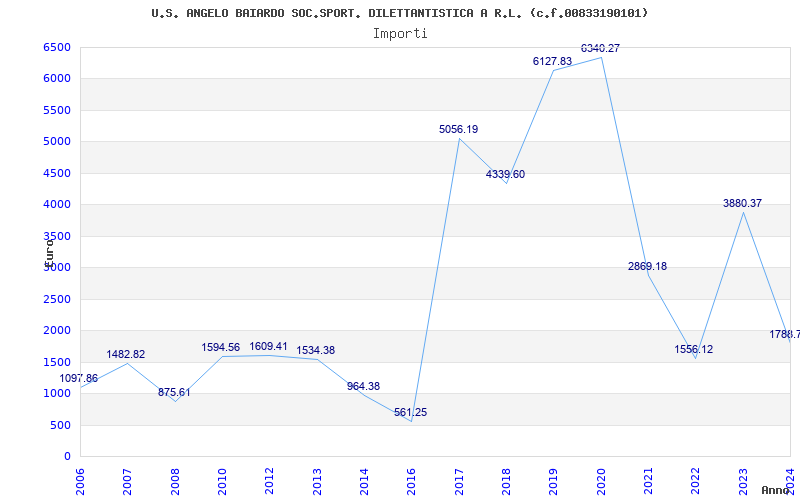
Task: Select the 875.61 data point label
Action: tap(174, 392)
